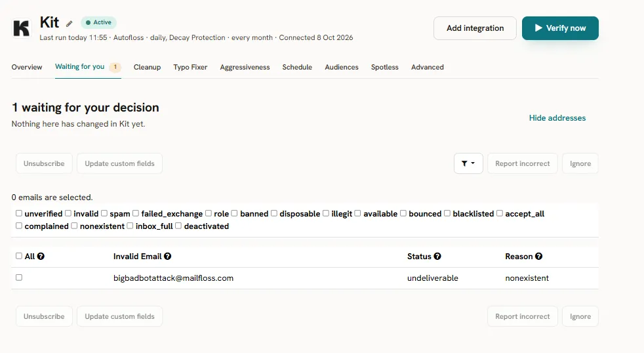Screen dimensions: 644x353
Task: Go to the Advanced tab
Action: (x=427, y=67)
